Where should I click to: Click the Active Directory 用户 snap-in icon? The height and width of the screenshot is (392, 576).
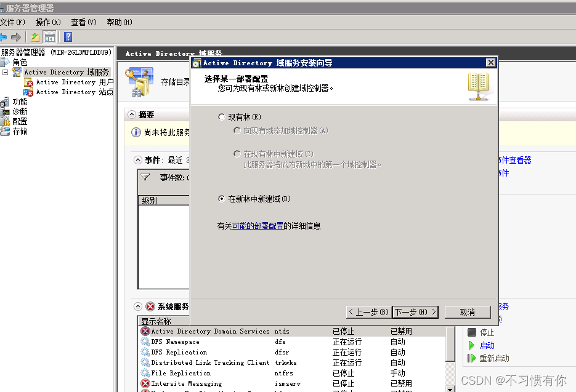click(29, 82)
